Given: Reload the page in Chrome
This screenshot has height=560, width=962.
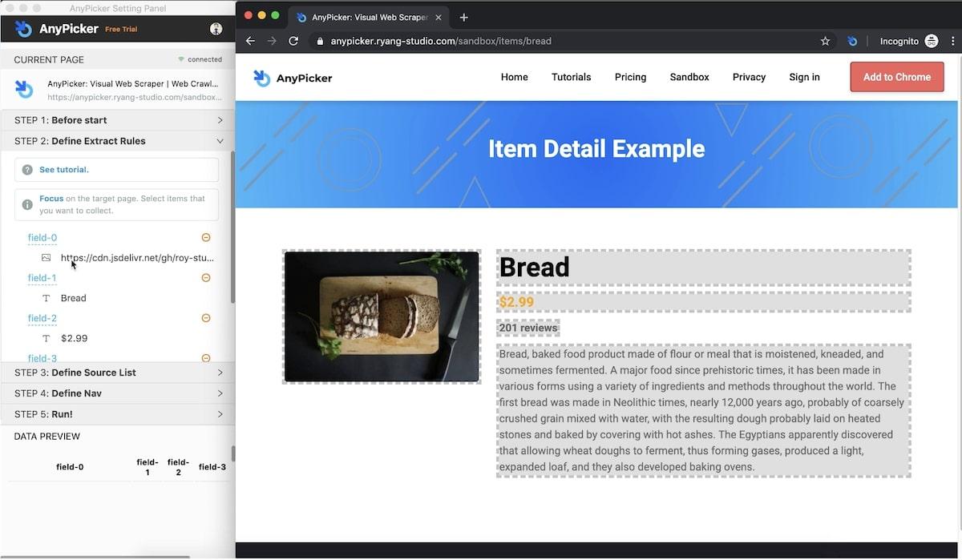Looking at the screenshot, I should [293, 41].
